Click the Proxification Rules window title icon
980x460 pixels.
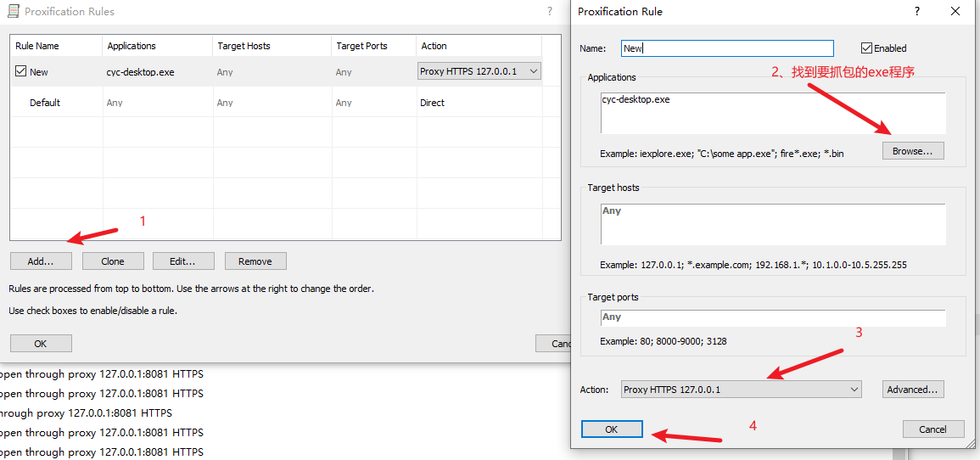(14, 12)
